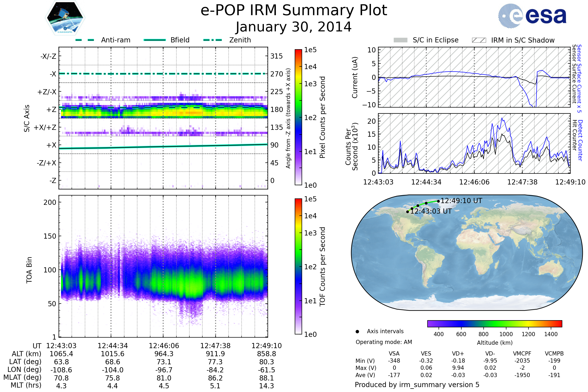588x392 pixels.
Task: Click the 12:49:10 UT label on map
Action: (x=461, y=201)
